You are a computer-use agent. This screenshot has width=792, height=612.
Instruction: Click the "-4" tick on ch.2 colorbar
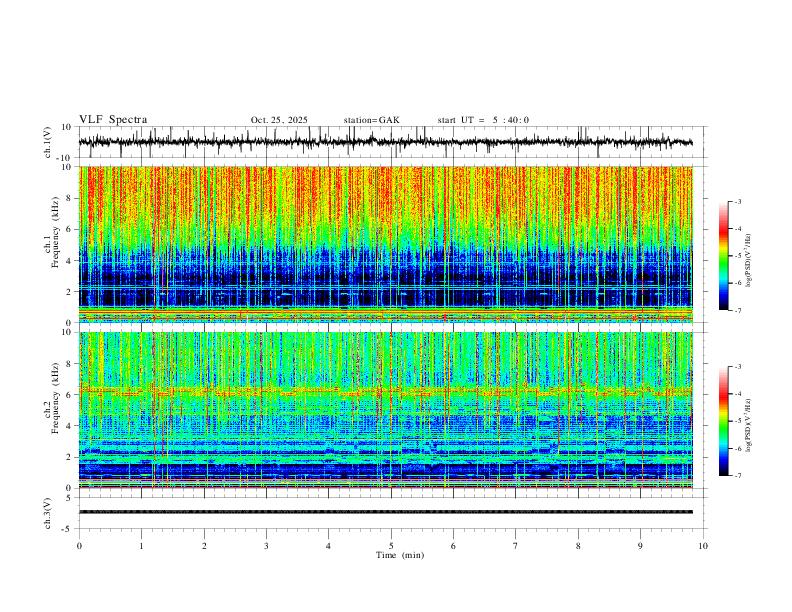(x=737, y=394)
